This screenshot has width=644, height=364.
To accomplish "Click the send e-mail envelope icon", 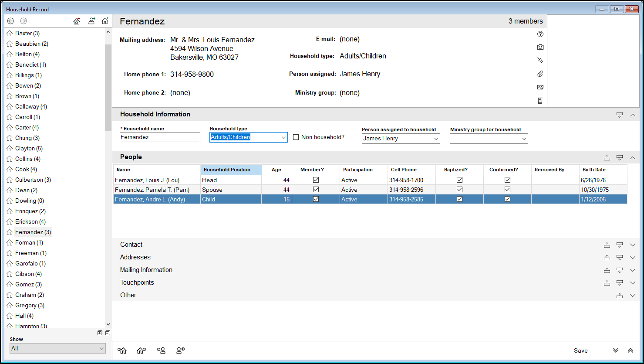I will [x=540, y=87].
